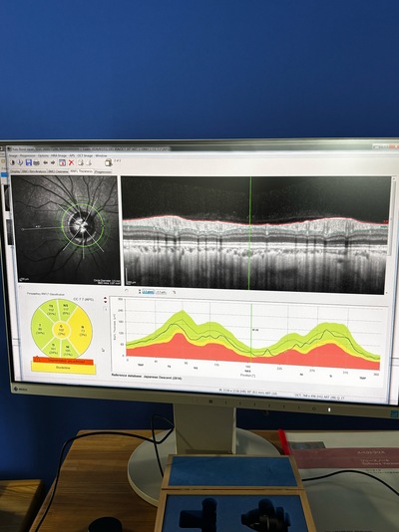
Task: Switch to the Progression tab
Action: [x=103, y=171]
